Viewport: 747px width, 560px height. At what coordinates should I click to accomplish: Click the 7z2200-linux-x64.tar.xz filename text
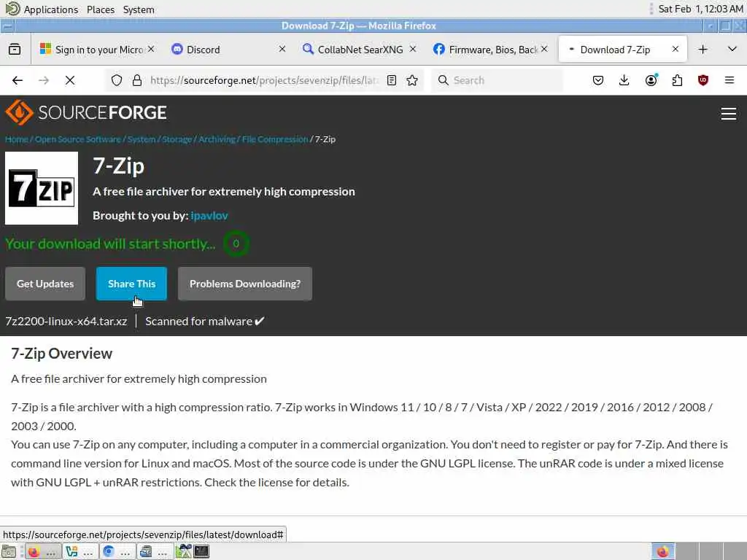(x=66, y=322)
